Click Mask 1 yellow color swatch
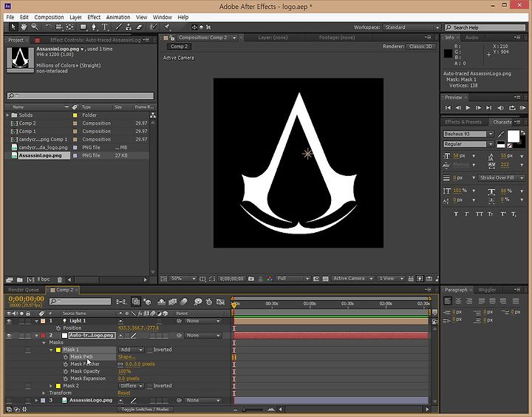 pyautogui.click(x=58, y=350)
